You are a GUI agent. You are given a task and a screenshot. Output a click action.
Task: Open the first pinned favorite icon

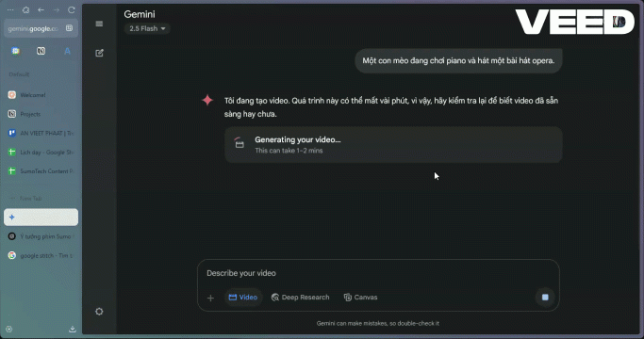pos(16,51)
